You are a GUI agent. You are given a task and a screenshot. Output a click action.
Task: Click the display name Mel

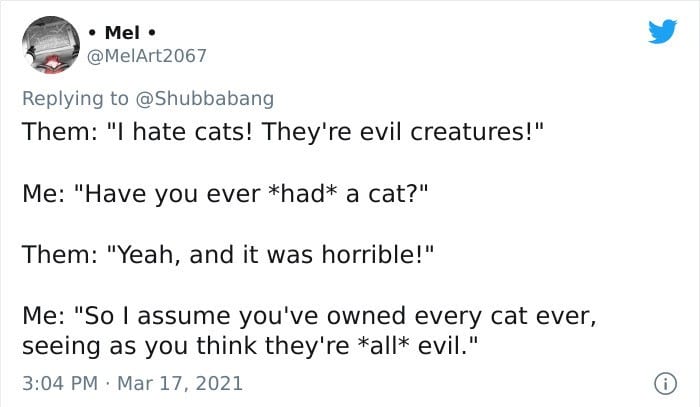coord(122,33)
